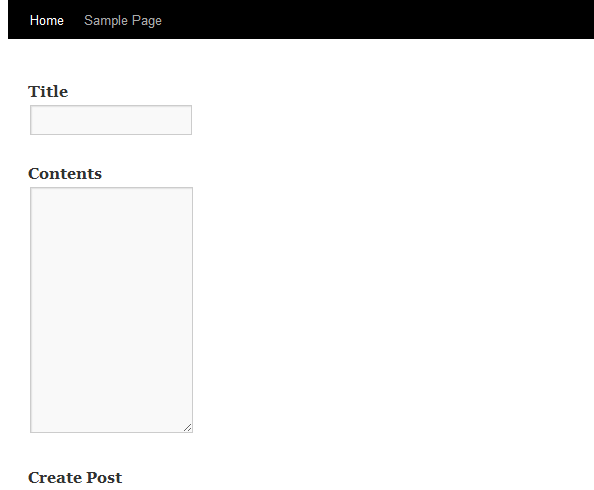Select the Contents field label

pyautogui.click(x=65, y=174)
